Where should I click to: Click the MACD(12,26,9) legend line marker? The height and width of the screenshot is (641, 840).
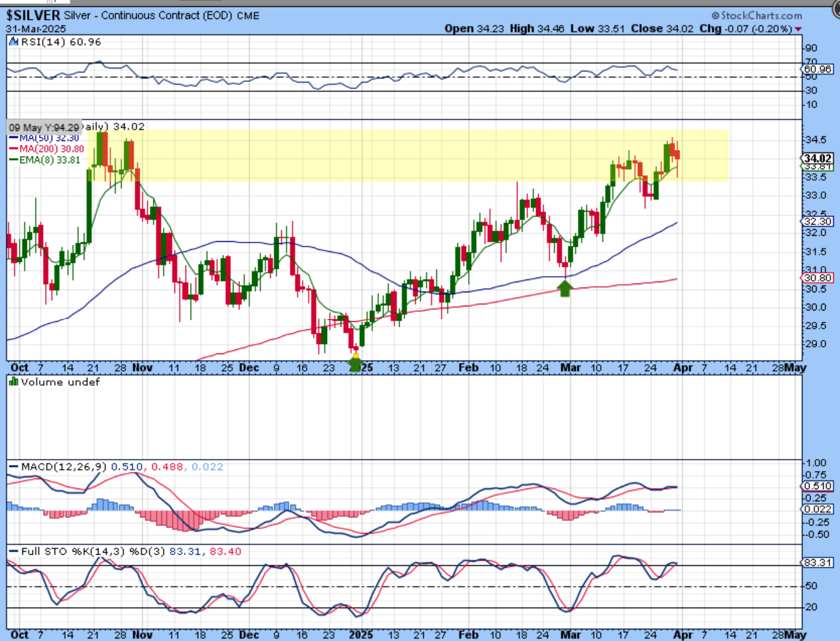click(13, 466)
